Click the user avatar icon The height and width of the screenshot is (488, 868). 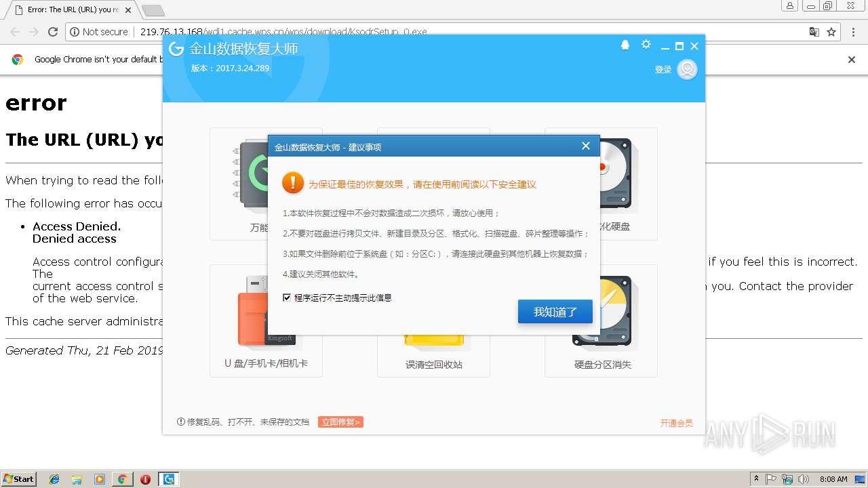687,69
